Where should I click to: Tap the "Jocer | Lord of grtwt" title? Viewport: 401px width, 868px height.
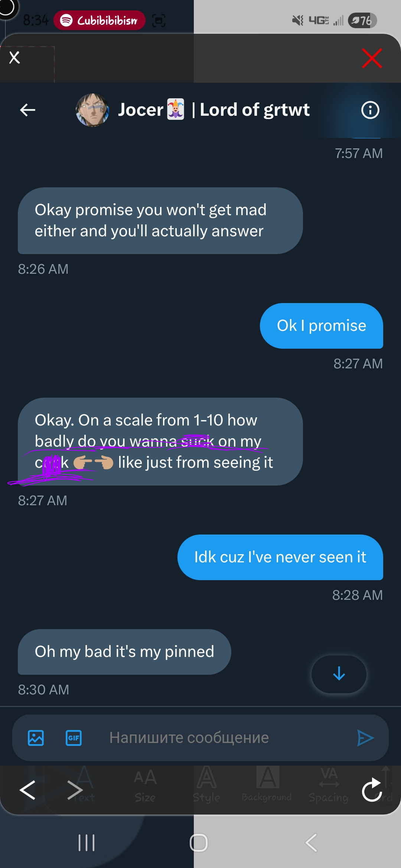[214, 110]
